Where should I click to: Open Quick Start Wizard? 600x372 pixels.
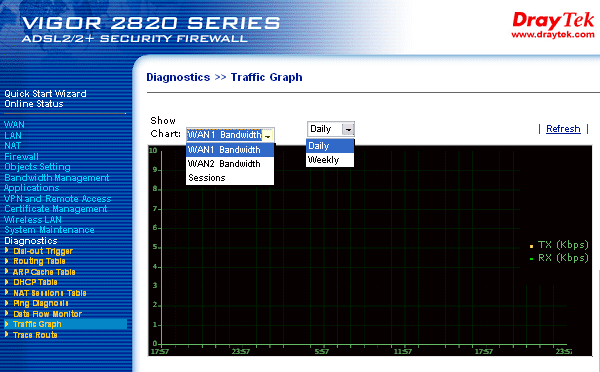point(45,94)
